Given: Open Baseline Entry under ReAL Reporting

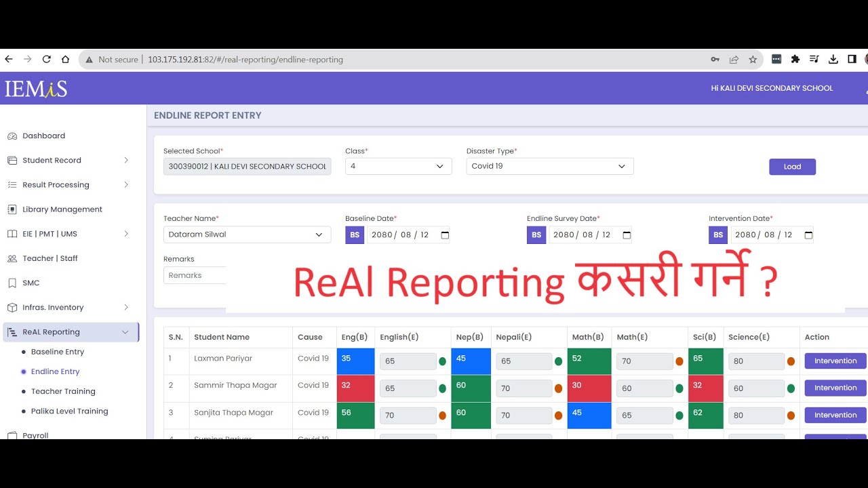Looking at the screenshot, I should [x=58, y=352].
